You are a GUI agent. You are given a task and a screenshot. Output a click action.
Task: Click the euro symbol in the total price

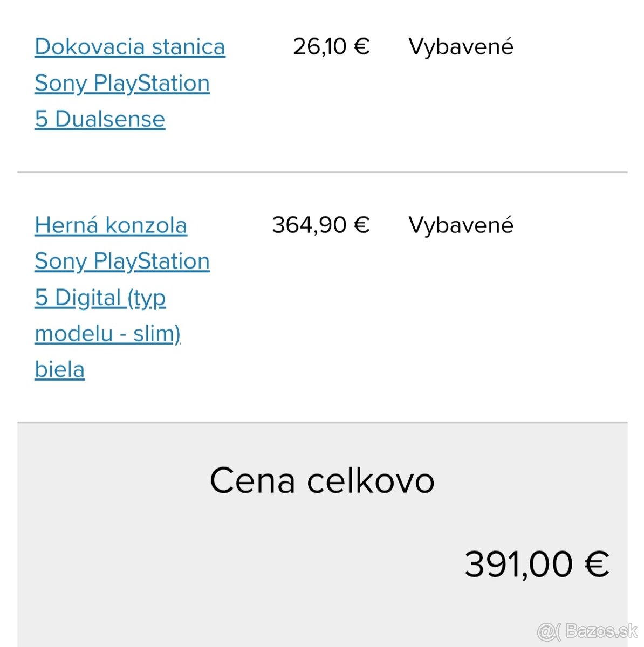point(597,565)
